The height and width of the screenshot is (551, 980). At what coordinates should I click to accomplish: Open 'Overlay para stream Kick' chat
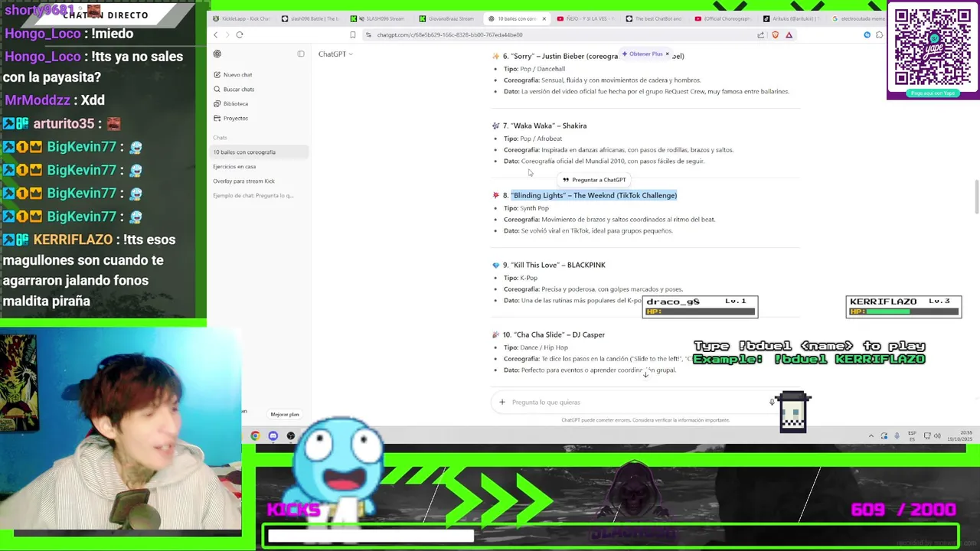[260, 181]
